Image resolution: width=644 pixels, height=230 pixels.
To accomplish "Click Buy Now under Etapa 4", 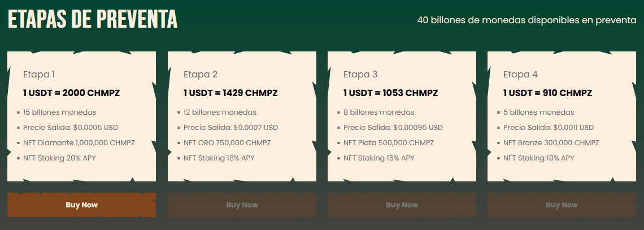I will [562, 205].
